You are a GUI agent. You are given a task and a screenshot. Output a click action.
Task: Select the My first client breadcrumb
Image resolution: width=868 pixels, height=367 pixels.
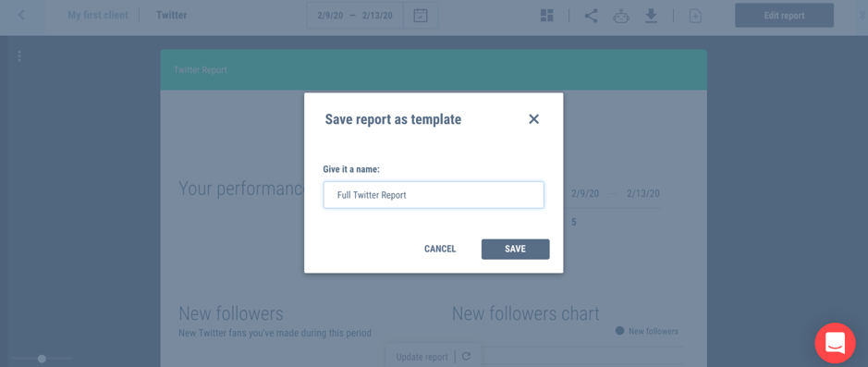pyautogui.click(x=98, y=15)
